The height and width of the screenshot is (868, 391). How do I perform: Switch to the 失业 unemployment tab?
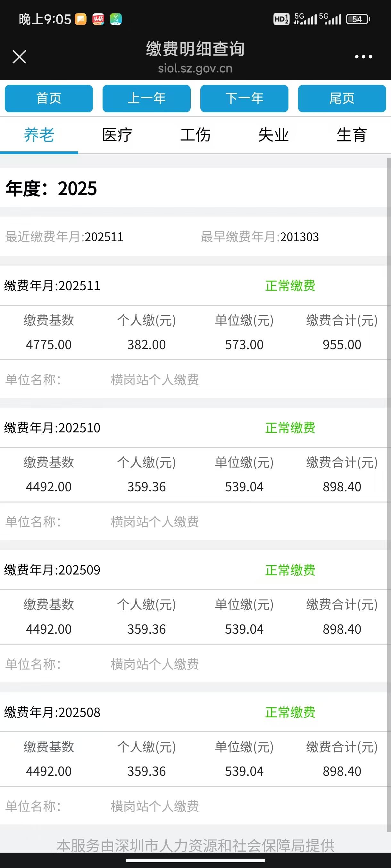coord(273,135)
